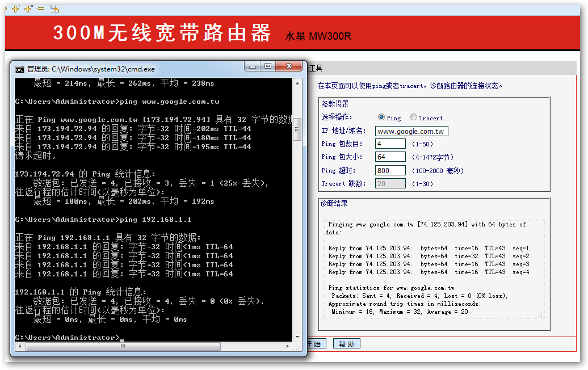Click the (100-2000 毫秒) range hint text
This screenshot has height=370, width=588.
tap(438, 171)
